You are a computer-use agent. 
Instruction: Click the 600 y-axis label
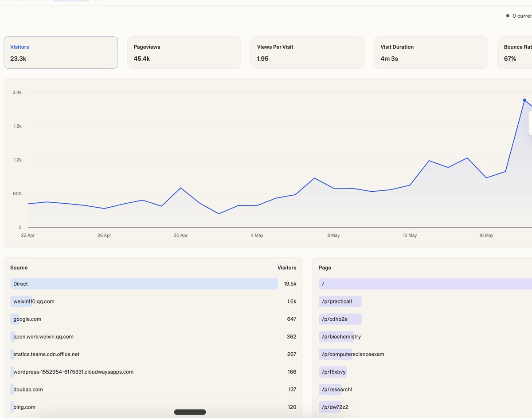pyautogui.click(x=17, y=193)
